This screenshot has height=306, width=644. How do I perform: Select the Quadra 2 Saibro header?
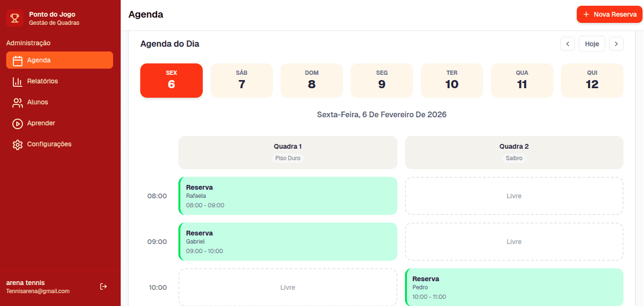click(514, 152)
